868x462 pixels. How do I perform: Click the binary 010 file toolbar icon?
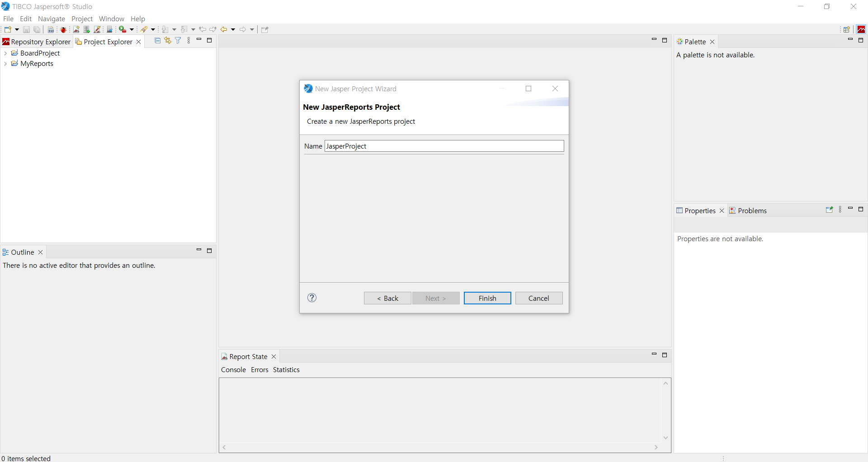coord(51,30)
